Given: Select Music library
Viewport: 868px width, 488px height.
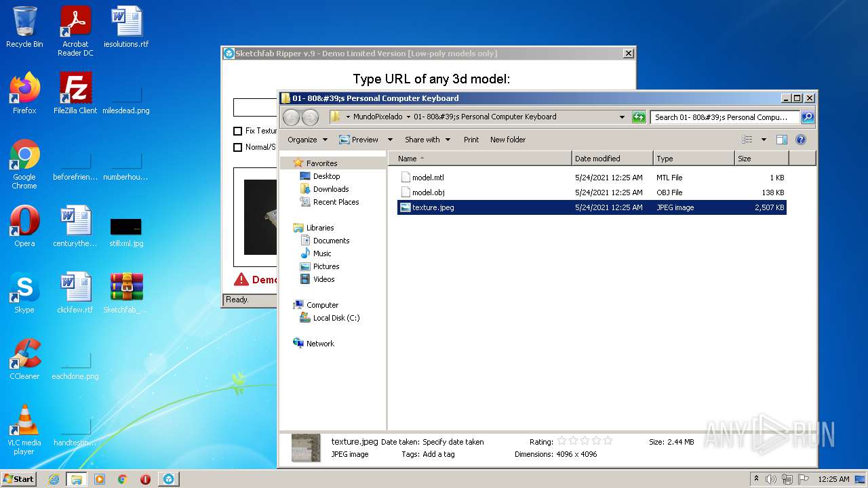Looking at the screenshot, I should pyautogui.click(x=322, y=253).
